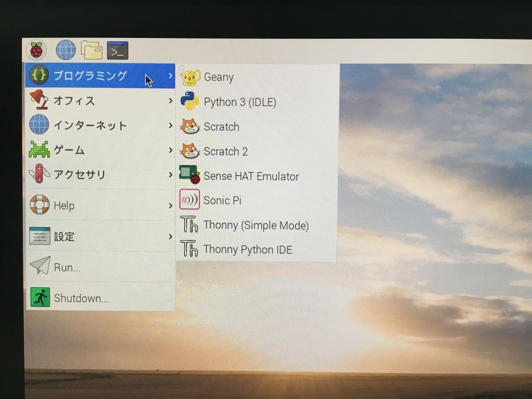Select the アクセサリ menu label
The height and width of the screenshot is (399, 532).
click(79, 175)
